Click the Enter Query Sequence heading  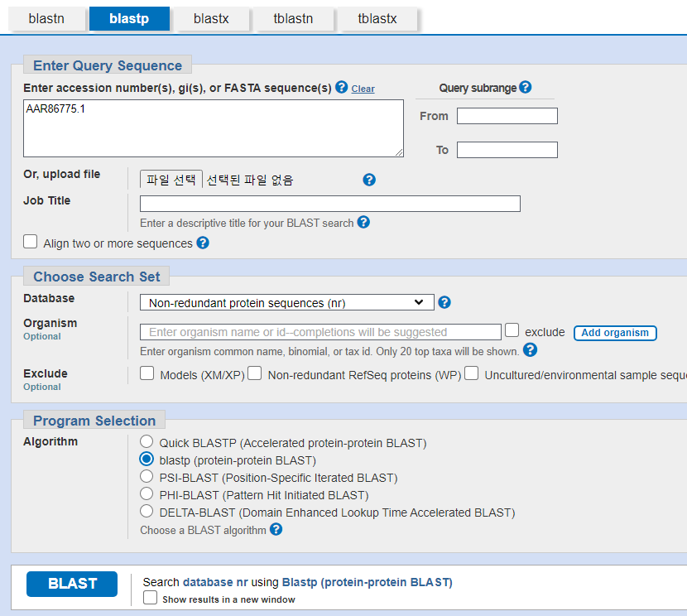click(x=108, y=65)
